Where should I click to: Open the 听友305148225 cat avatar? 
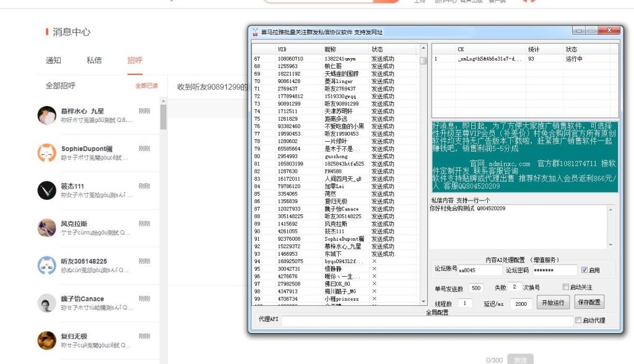point(47,266)
